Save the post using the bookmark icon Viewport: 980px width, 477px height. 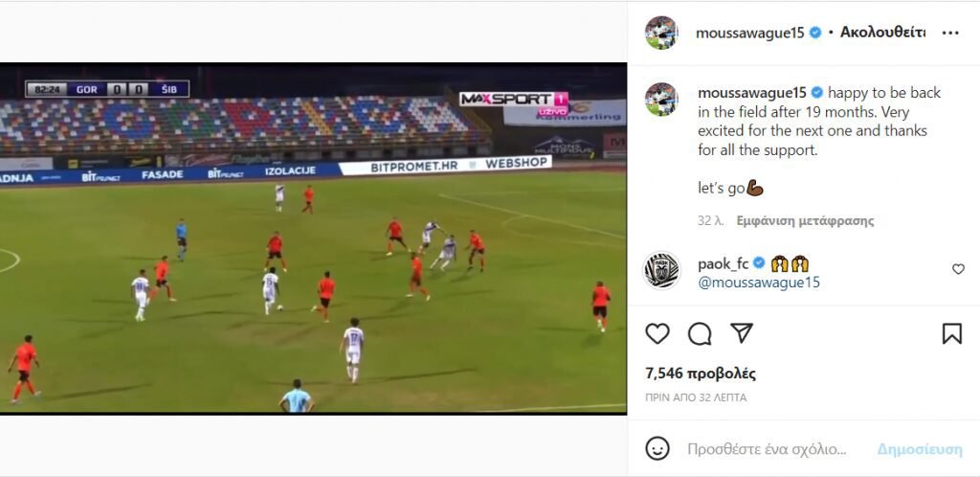click(951, 334)
